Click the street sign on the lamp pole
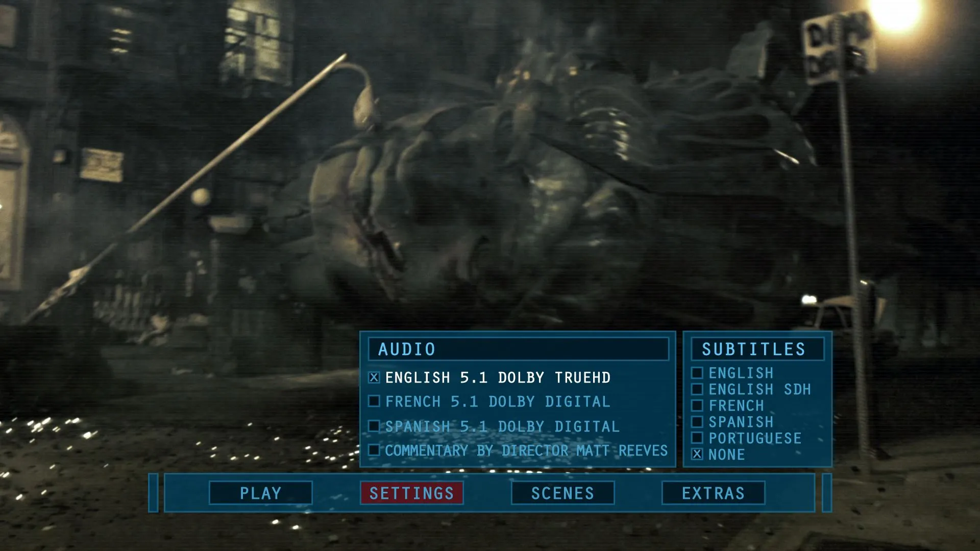This screenshot has height=551, width=980. (836, 48)
